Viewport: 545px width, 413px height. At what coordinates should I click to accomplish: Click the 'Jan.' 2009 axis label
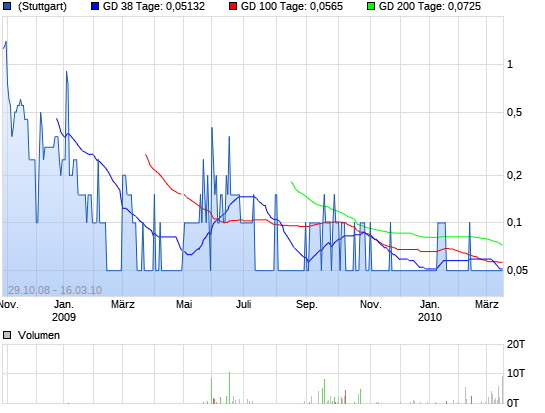tap(64, 305)
